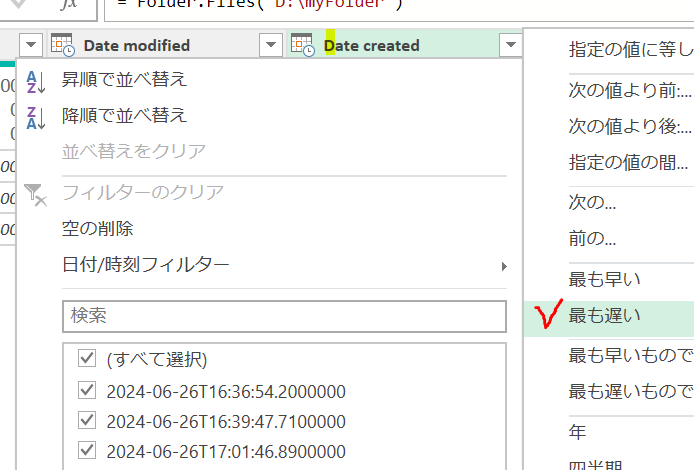Screen dimensions: 694x470
Task: Select 最も早い filter option
Action: (605, 279)
